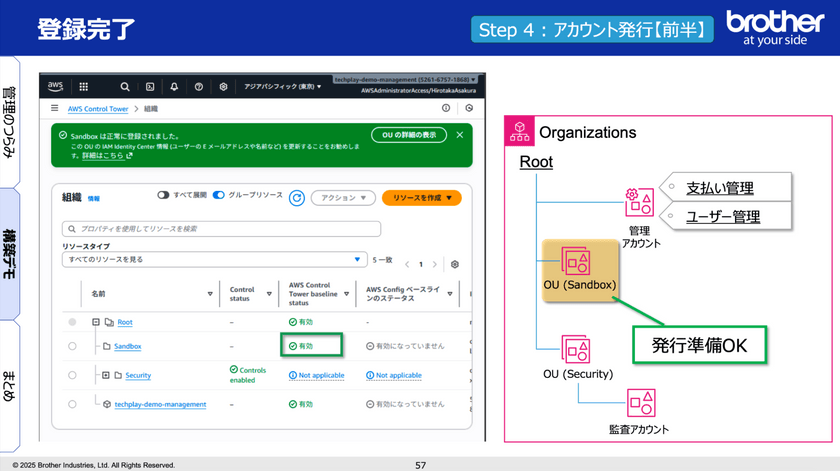
Task: Open table preferences gear beside pagination
Action: pos(455,264)
